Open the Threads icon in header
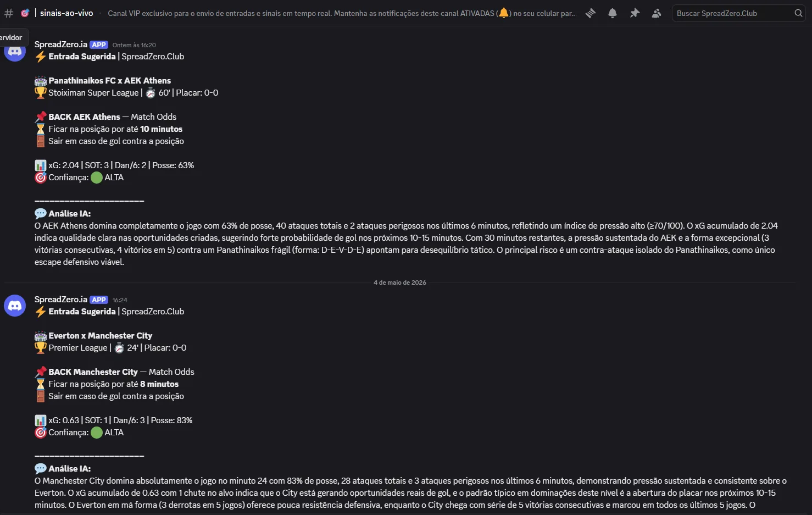 (591, 13)
